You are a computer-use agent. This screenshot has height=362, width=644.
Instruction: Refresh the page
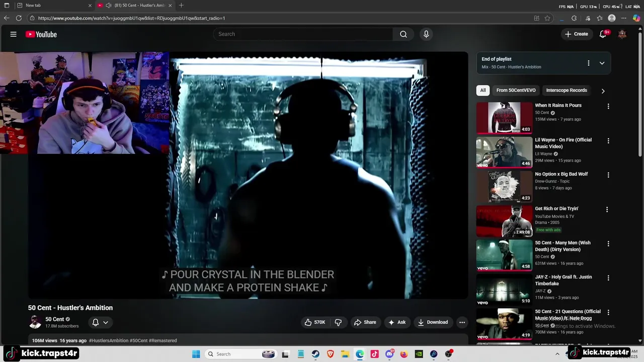19,18
